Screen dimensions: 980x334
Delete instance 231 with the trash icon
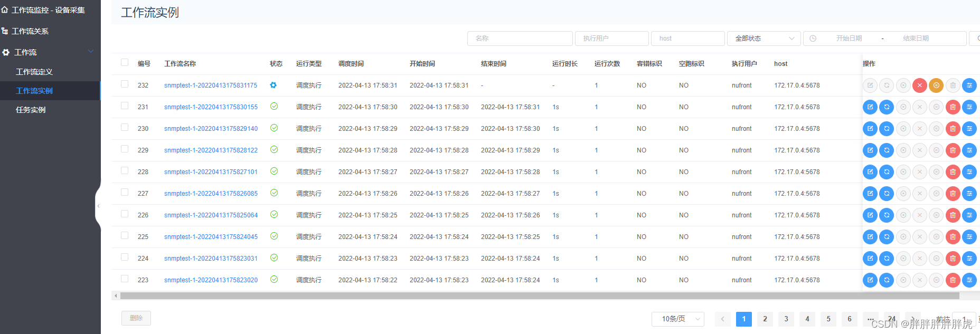click(953, 107)
